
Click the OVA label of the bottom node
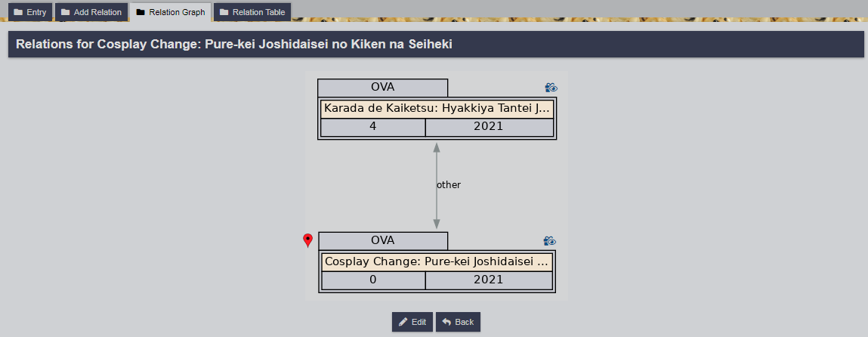click(382, 240)
